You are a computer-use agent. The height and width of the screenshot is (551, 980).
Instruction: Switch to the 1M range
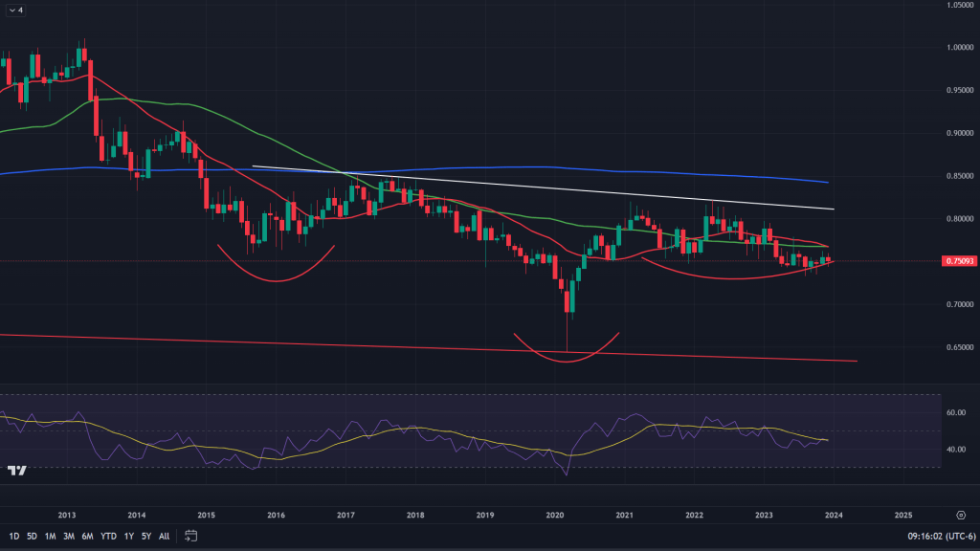pos(51,536)
